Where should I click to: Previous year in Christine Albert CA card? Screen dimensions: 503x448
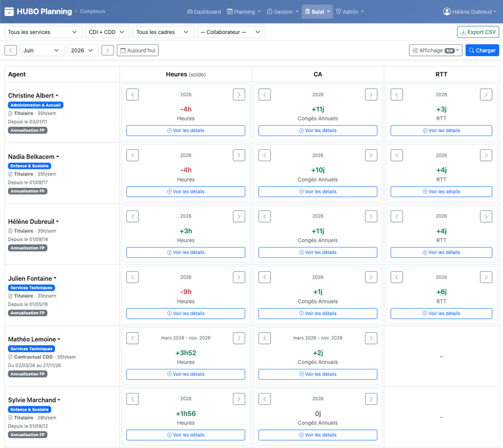pyautogui.click(x=265, y=95)
